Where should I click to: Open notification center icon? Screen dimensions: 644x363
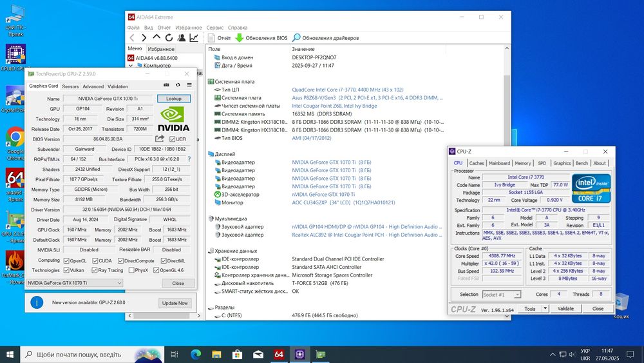click(x=630, y=355)
